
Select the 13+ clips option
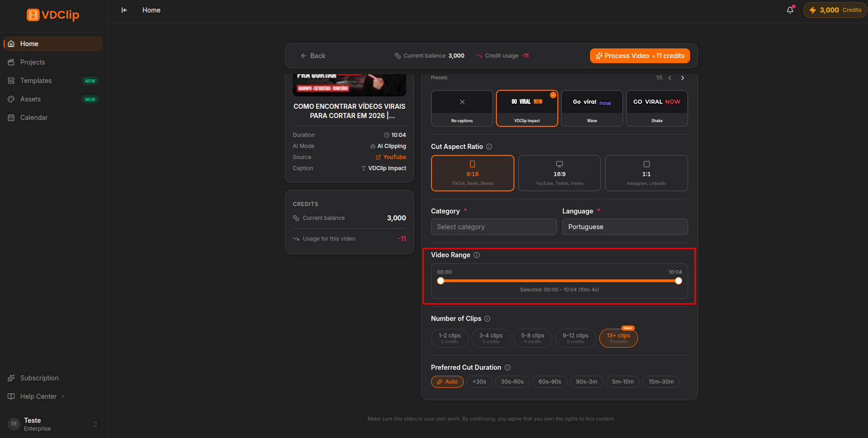619,338
